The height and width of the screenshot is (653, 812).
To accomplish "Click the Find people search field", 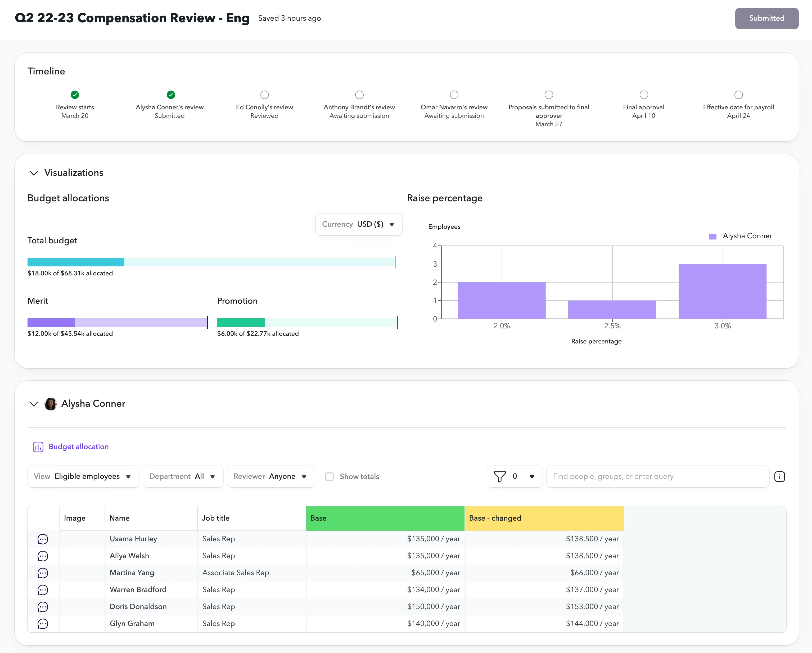I will tap(658, 477).
